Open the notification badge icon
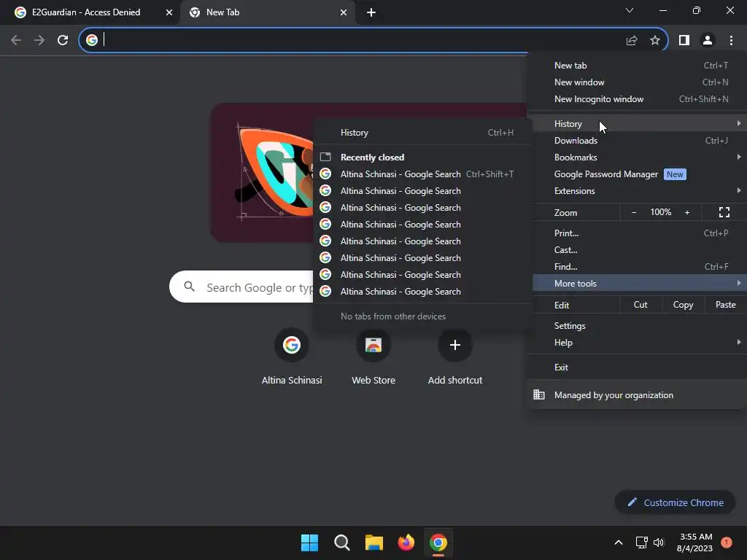747x560 pixels. pyautogui.click(x=727, y=542)
